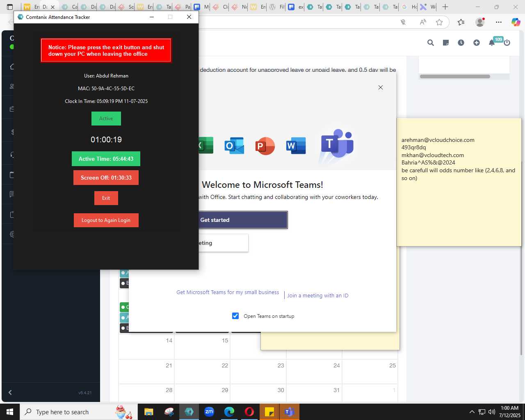Click the plus circle icon in the page header

[476, 43]
